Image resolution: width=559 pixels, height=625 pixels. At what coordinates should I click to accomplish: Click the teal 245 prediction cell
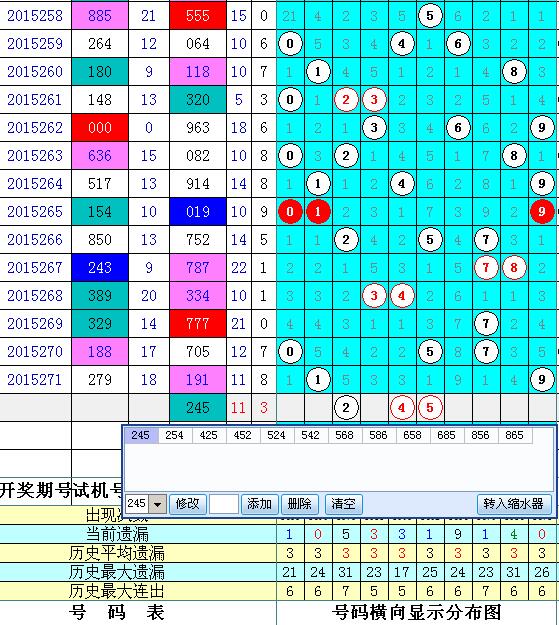pyautogui.click(x=198, y=408)
